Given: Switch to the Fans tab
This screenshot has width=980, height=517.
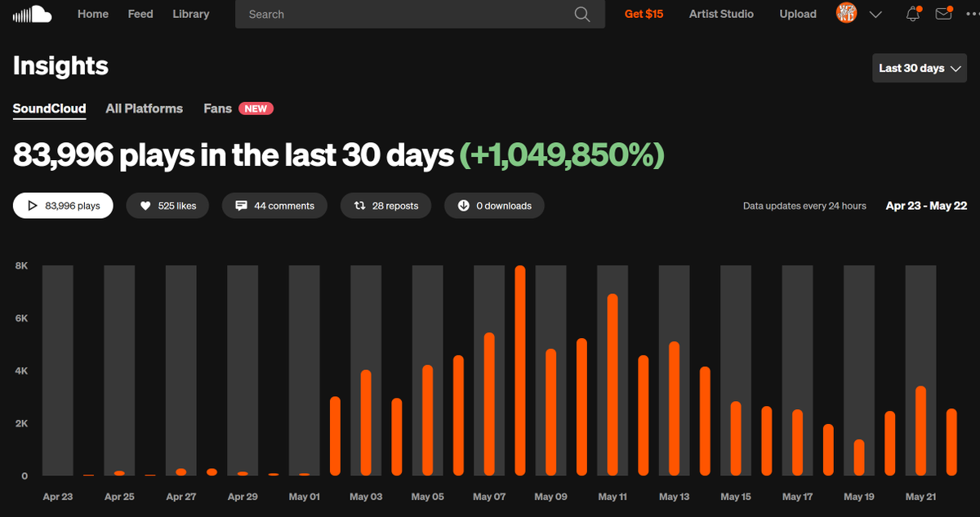Looking at the screenshot, I should [218, 109].
